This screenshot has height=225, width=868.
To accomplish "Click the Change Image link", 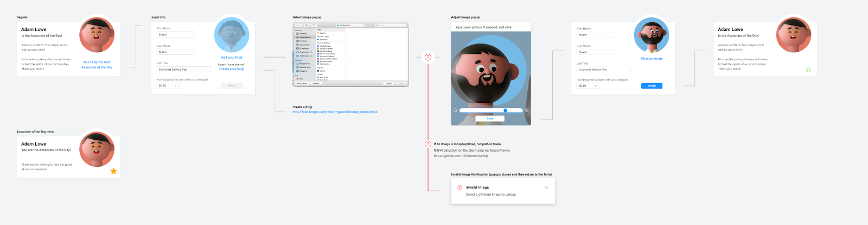I will click(652, 58).
